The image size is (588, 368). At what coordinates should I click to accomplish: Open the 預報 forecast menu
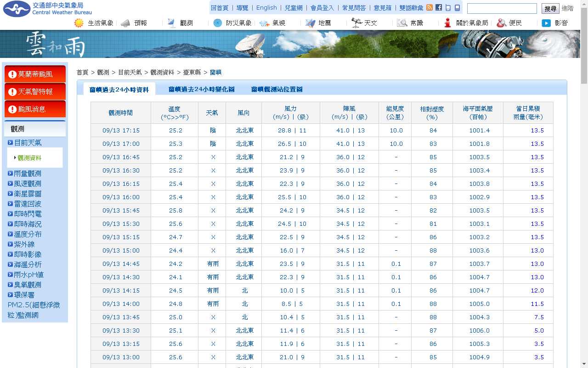(141, 23)
